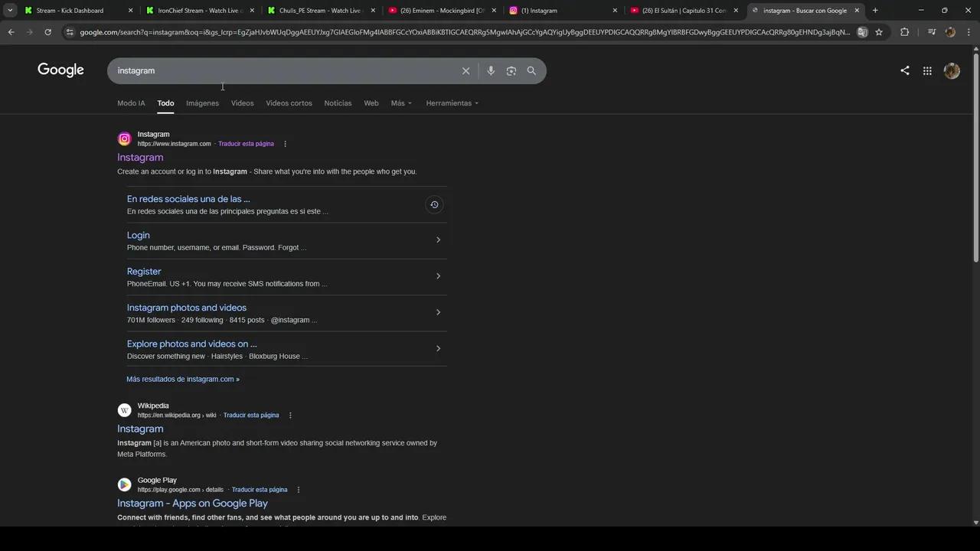Open the Herramientas dropdown
The width and height of the screenshot is (980, 551).
point(452,103)
